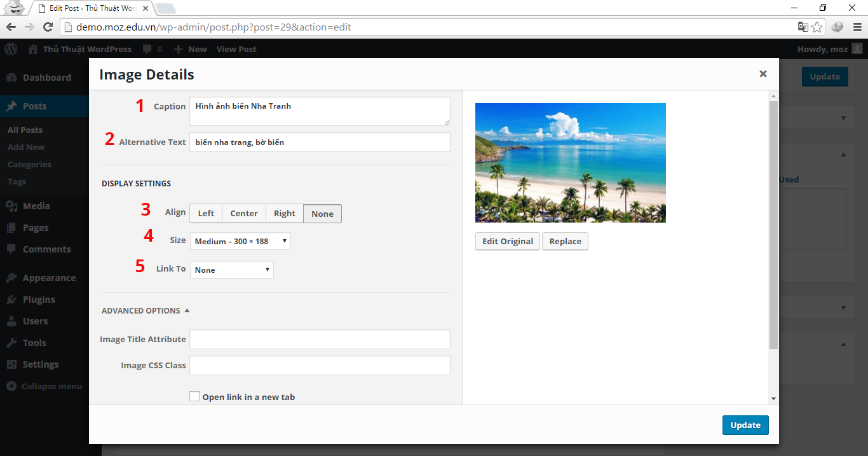Screen dimensions: 868x456
Task: Collapse the Advanced Options section
Action: tap(146, 311)
